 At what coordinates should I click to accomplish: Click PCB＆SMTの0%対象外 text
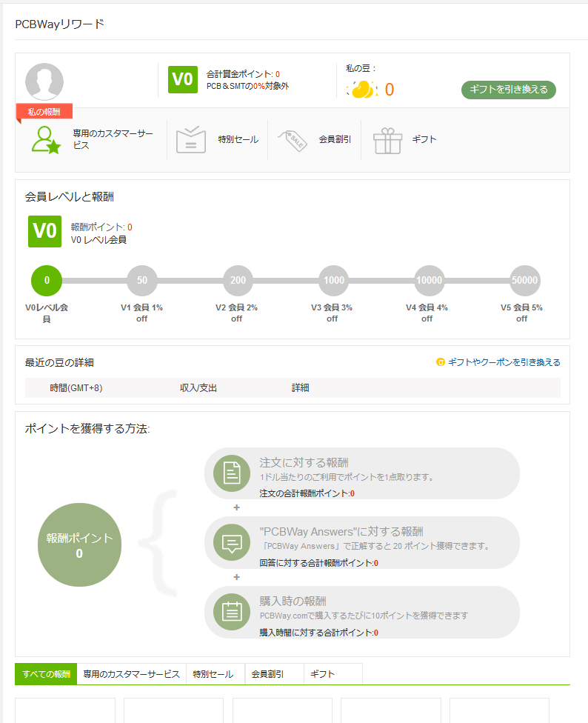pos(247,86)
